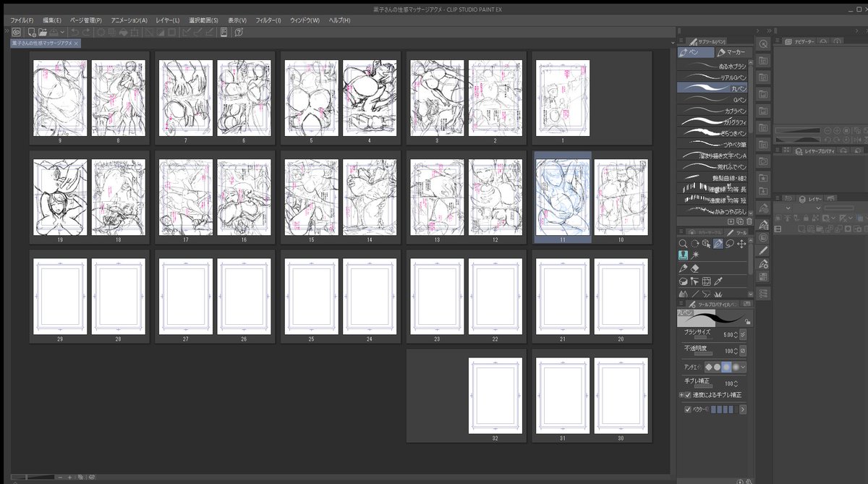The image size is (868, 484).
Task: Toggle the Vector eraser checkbox
Action: coord(688,409)
